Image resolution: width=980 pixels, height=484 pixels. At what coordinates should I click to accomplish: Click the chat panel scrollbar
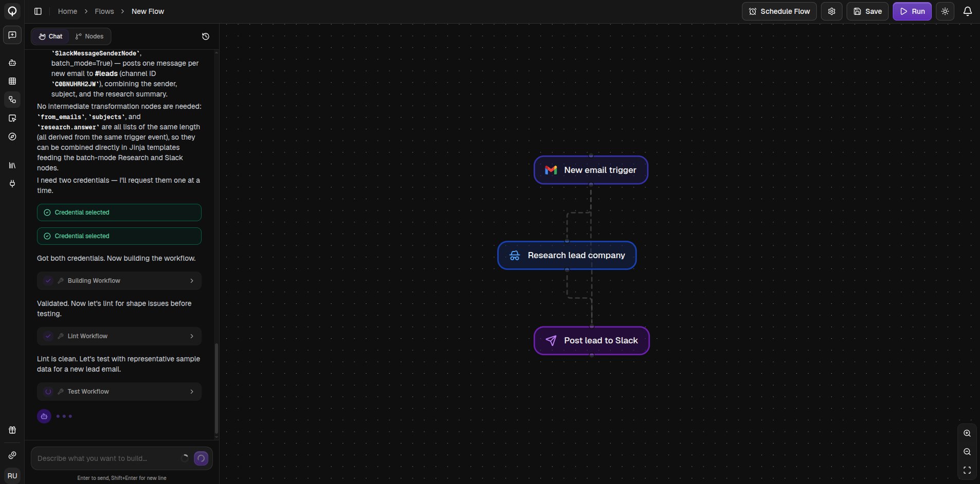tap(216, 388)
